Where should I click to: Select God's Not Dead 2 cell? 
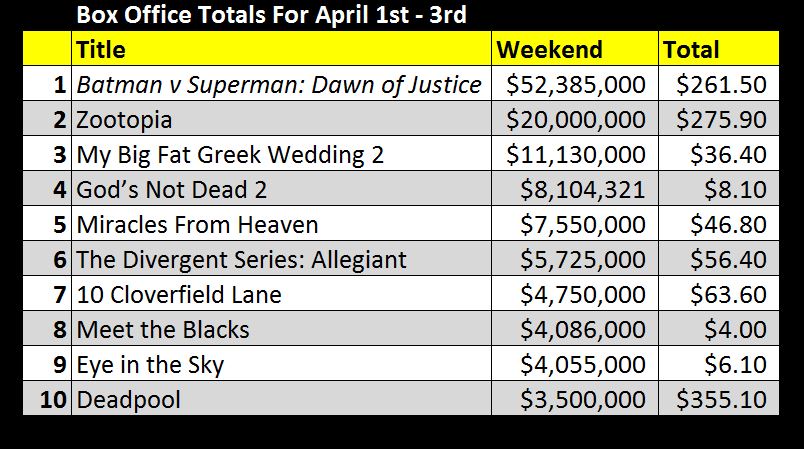point(172,190)
